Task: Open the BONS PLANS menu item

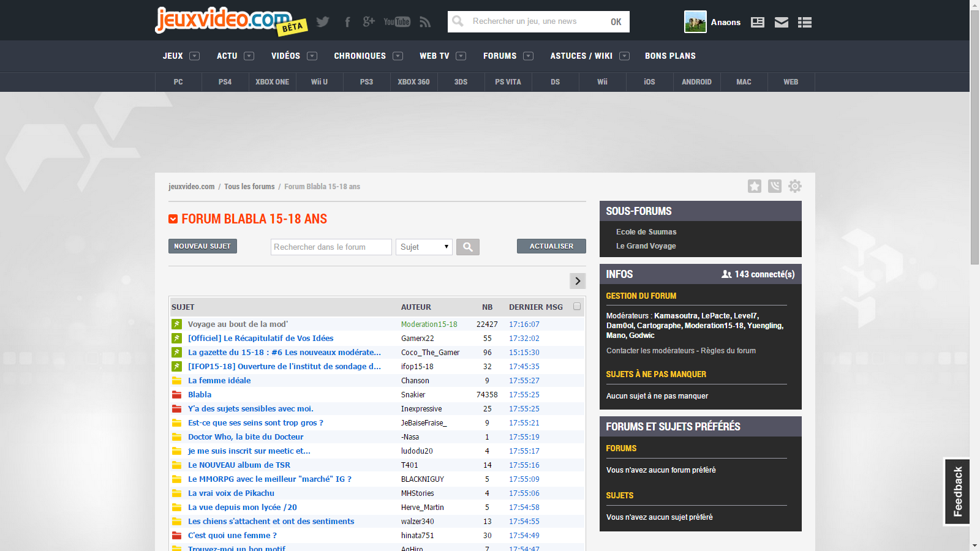Action: tap(670, 56)
